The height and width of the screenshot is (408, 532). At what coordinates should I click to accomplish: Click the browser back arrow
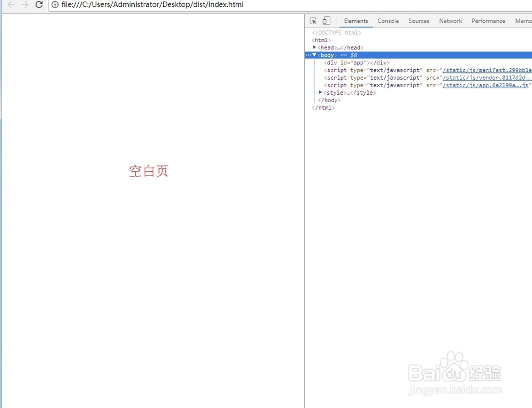pyautogui.click(x=11, y=5)
